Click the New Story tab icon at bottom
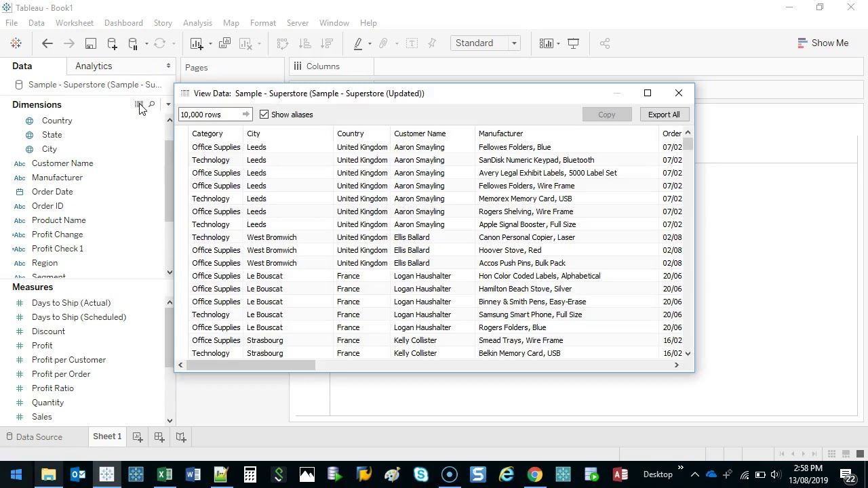 coord(181,437)
